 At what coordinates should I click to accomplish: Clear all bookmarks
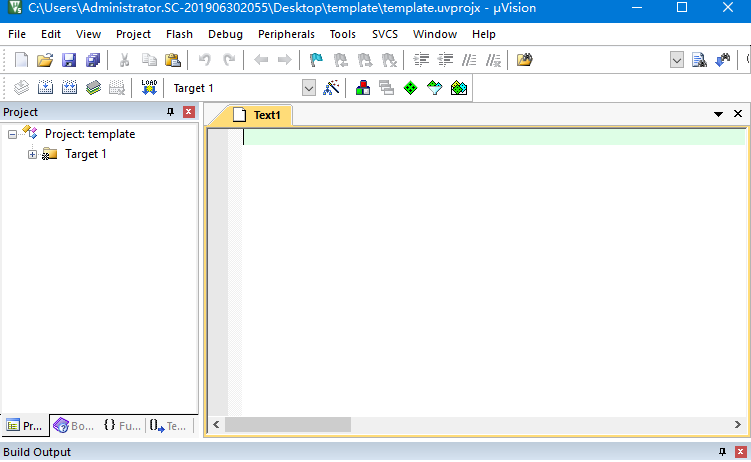[x=389, y=60]
